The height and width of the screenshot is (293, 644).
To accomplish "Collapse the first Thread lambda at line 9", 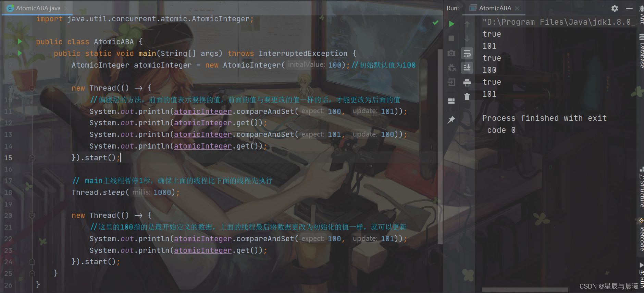I will point(32,88).
